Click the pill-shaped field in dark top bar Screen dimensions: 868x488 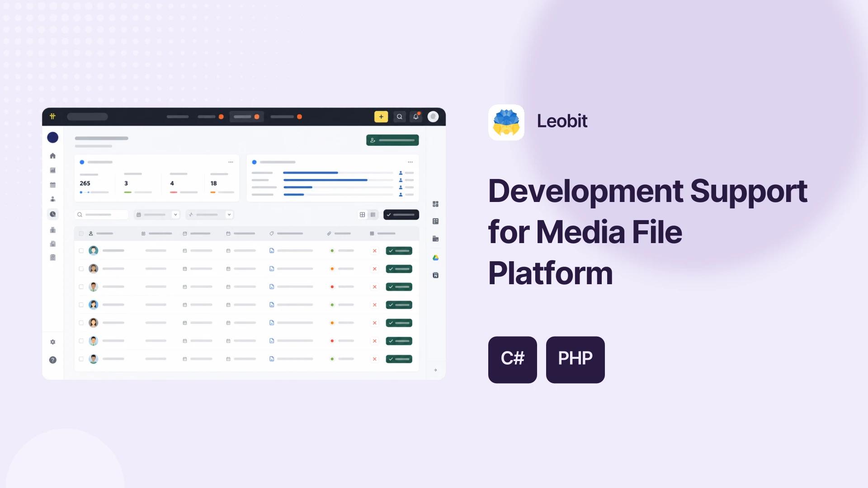(87, 117)
